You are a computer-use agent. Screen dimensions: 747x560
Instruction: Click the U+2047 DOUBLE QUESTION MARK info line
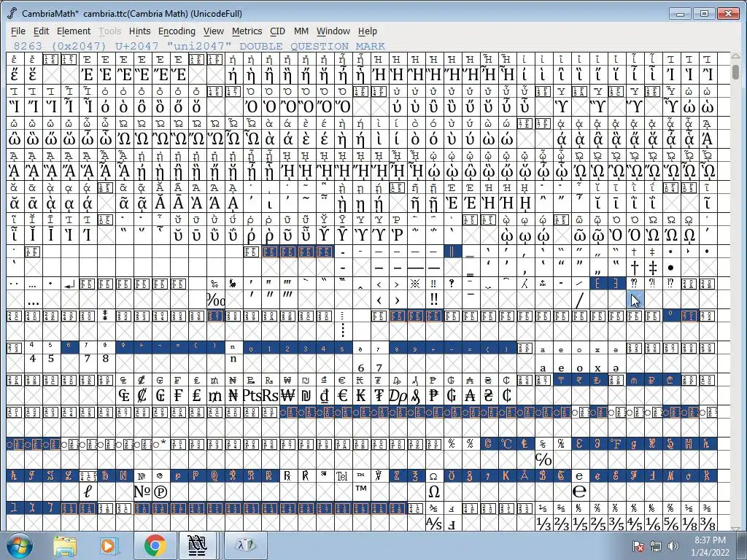(199, 46)
